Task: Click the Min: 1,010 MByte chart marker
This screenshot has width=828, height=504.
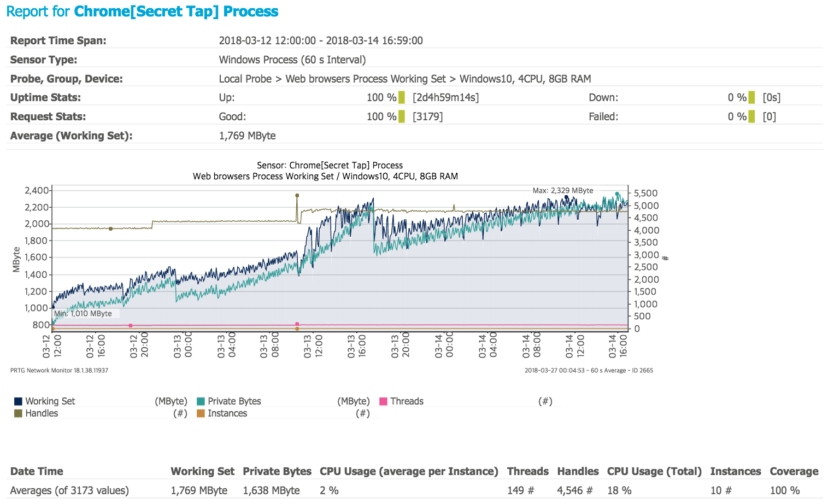Action: pyautogui.click(x=83, y=313)
